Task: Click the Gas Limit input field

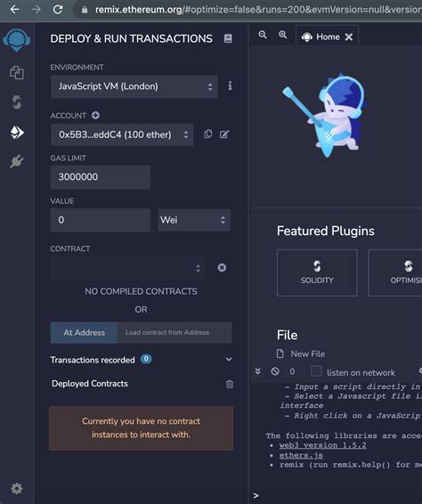Action: pos(101,177)
